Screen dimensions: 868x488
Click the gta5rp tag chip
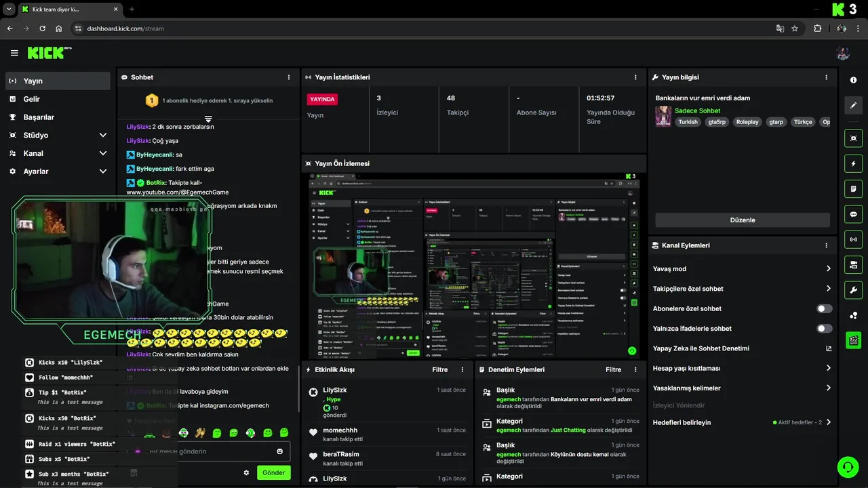pos(717,122)
